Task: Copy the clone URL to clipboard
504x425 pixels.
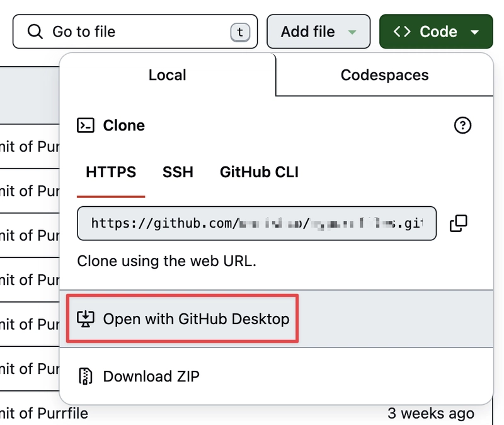Action: 459,223
